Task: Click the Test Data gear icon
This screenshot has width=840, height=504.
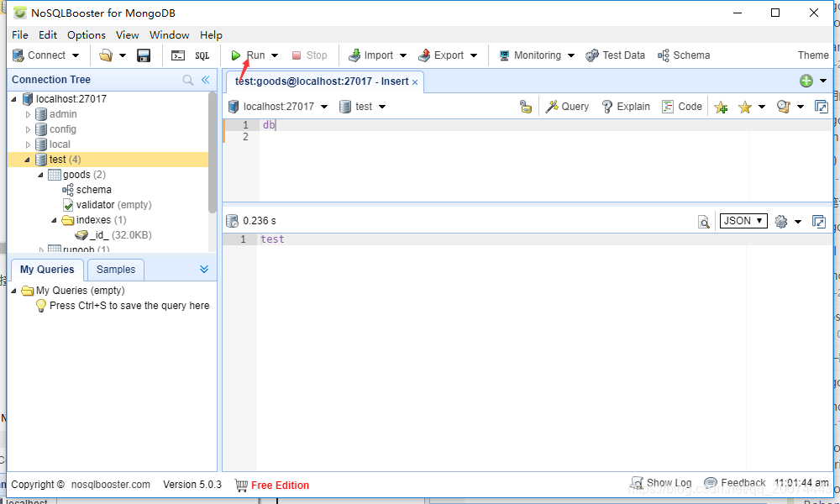Action: click(x=592, y=55)
